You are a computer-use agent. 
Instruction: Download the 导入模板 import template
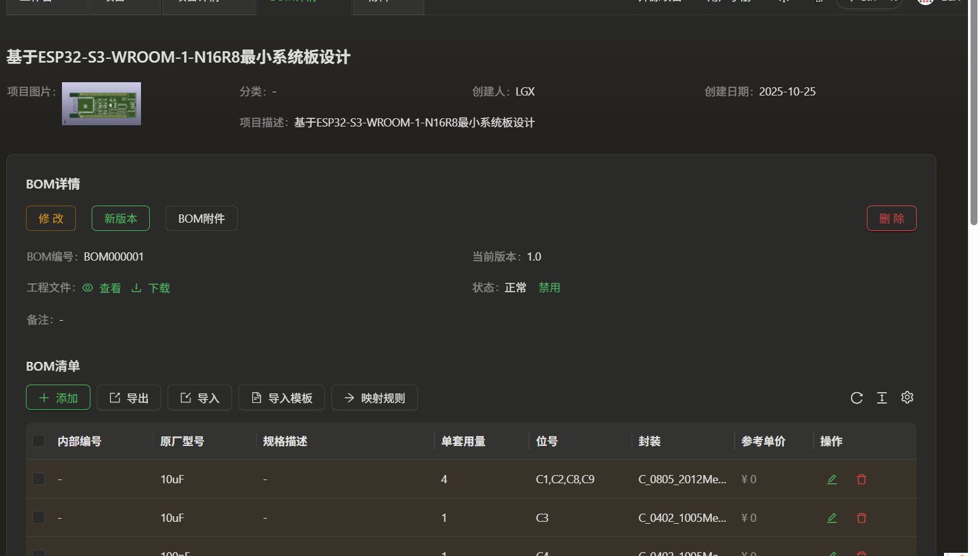pyautogui.click(x=281, y=398)
